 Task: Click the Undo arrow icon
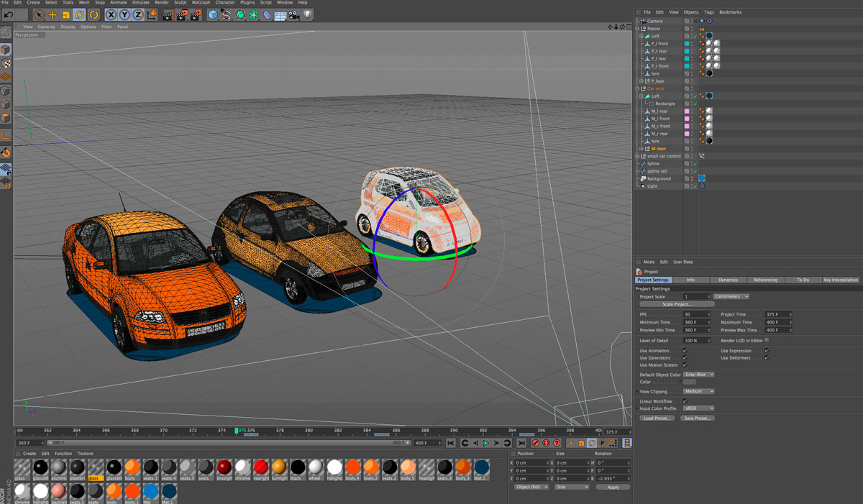pos(9,14)
